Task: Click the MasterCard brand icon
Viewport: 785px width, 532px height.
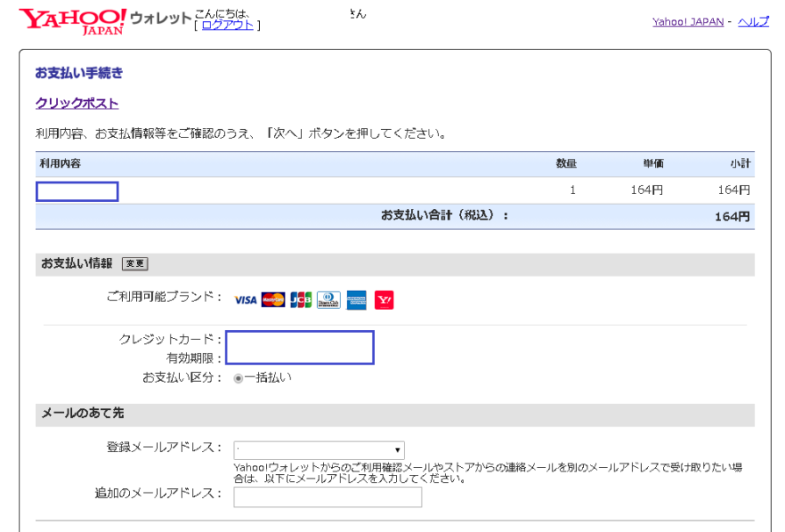Action: pyautogui.click(x=273, y=300)
